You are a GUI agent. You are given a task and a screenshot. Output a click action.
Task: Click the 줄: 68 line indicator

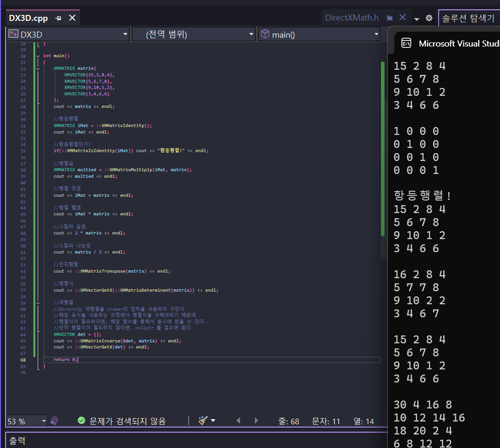click(288, 421)
